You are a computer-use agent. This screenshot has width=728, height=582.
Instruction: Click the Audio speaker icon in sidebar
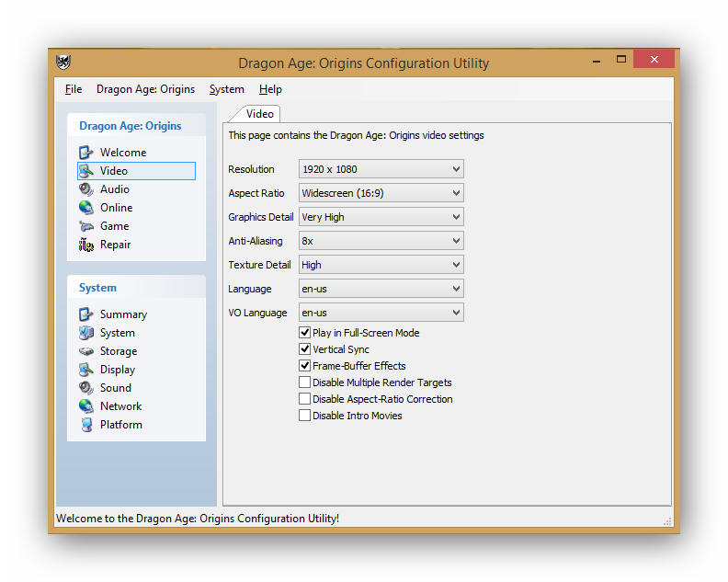pos(85,189)
